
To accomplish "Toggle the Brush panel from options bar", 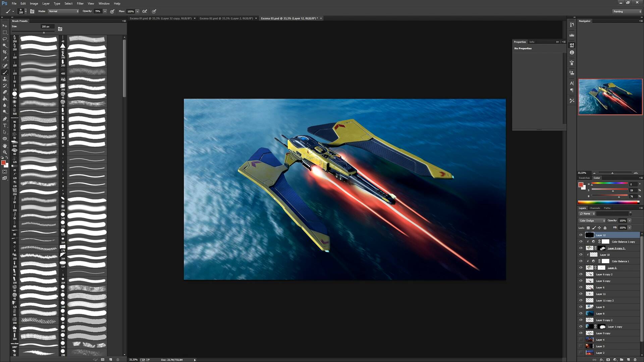I will coord(32,11).
